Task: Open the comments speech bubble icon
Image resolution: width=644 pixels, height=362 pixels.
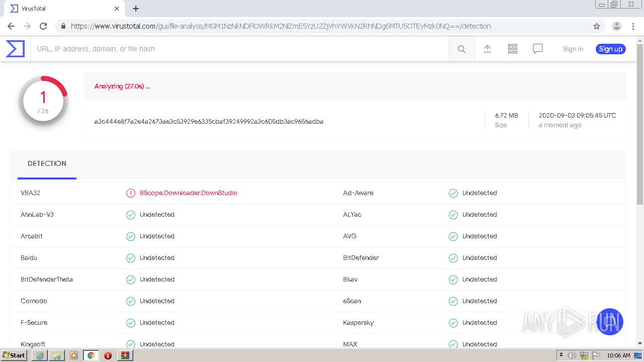Action: [537, 49]
